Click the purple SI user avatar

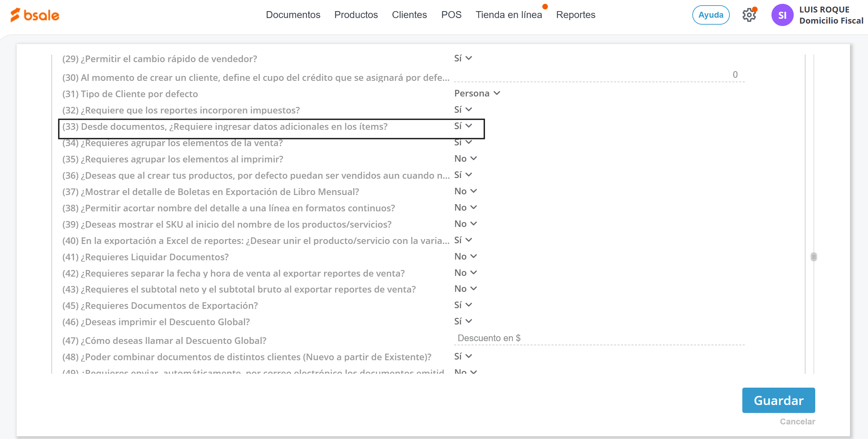coord(782,15)
